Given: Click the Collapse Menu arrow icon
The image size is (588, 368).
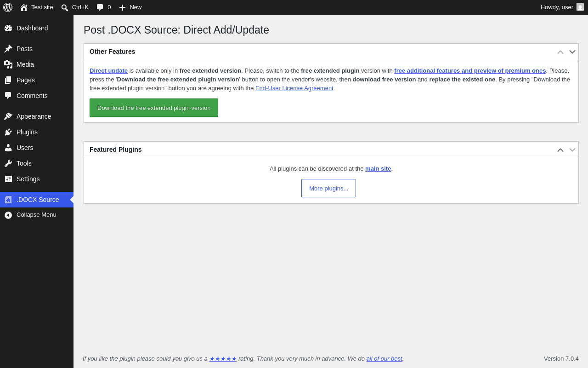Looking at the screenshot, I should (x=8, y=215).
